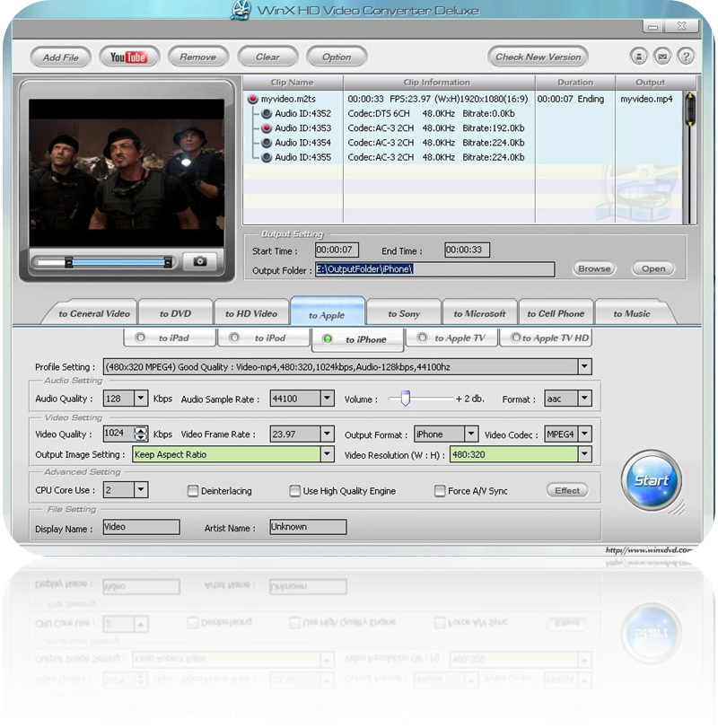Screen dimensions: 718x728
Task: Browse for an output folder
Action: [594, 268]
